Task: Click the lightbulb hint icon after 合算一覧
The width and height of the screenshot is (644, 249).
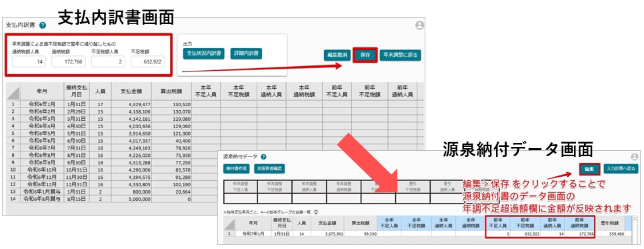Action: coord(316,212)
